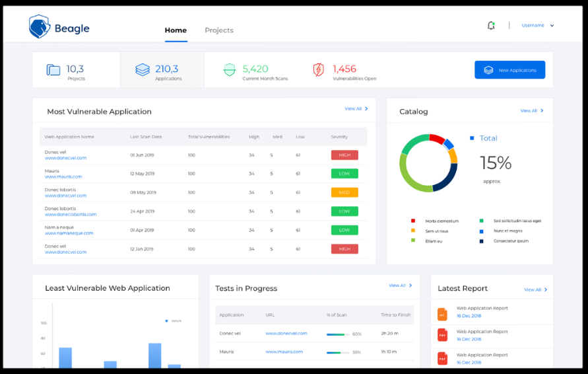Click the top report file icon
This screenshot has width=588, height=374.
click(443, 315)
